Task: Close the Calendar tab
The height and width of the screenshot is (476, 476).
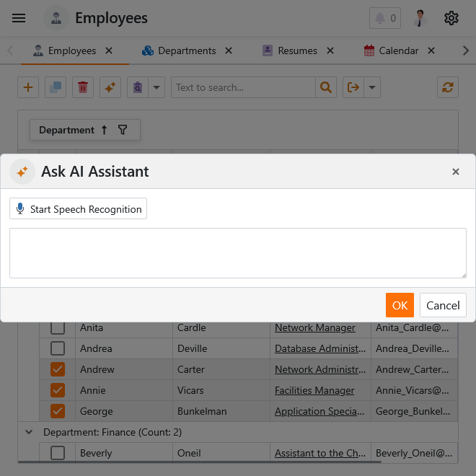Action: click(x=431, y=50)
